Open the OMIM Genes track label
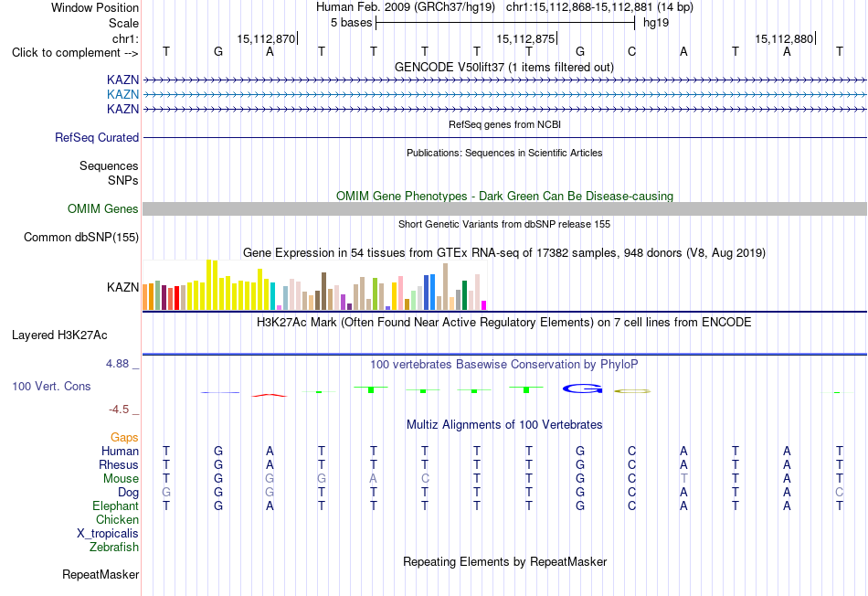The height and width of the screenshot is (596, 868). [x=103, y=208]
